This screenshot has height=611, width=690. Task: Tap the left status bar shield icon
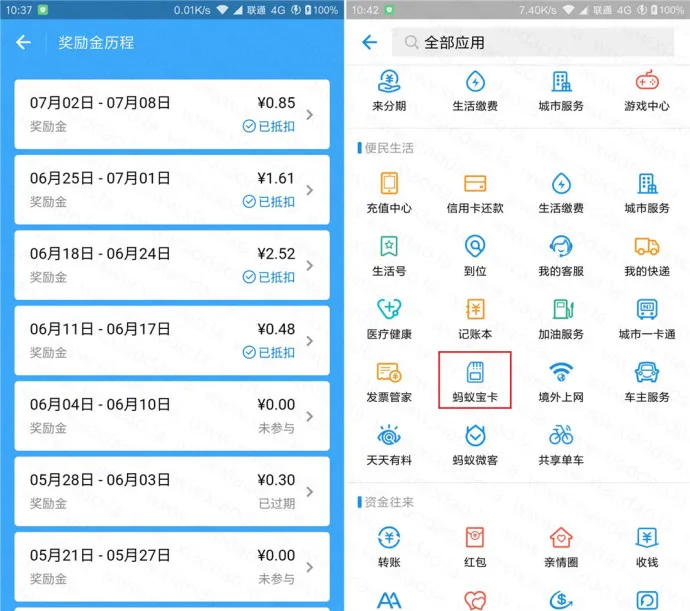[x=43, y=10]
